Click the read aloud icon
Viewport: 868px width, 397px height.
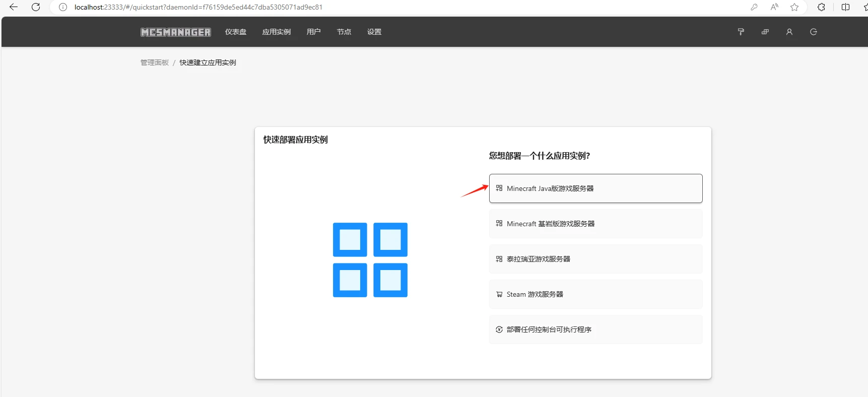point(774,7)
